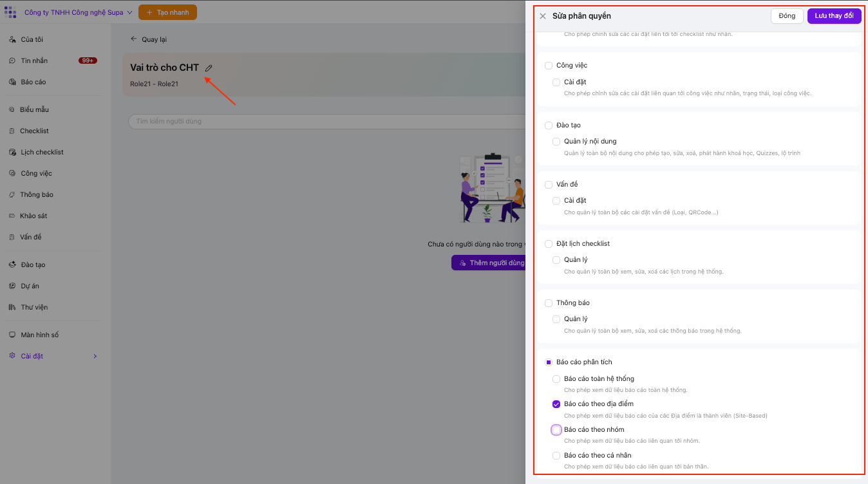Toggle the Báo cáo phân tích group checkbox

(x=549, y=362)
